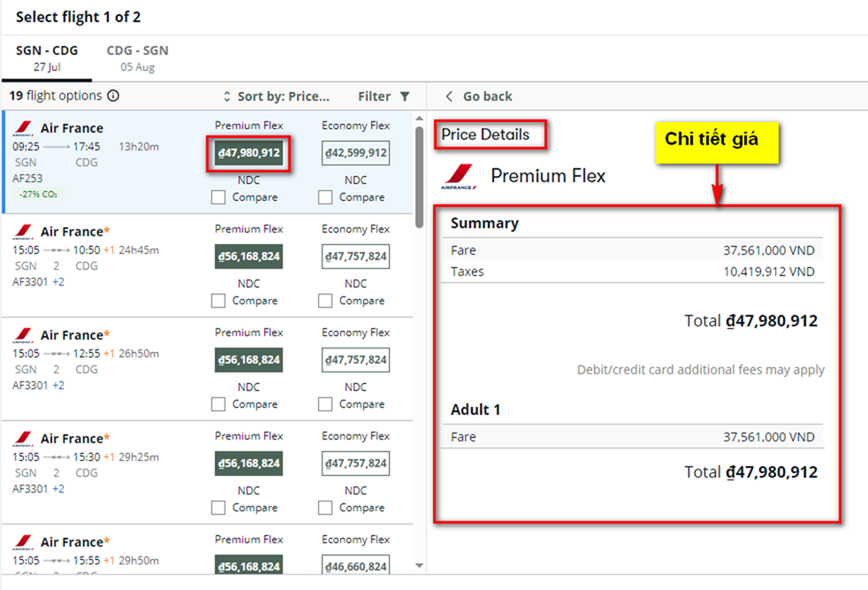
Task: Open the +2 link on the 29h25m flight
Action: click(58, 489)
